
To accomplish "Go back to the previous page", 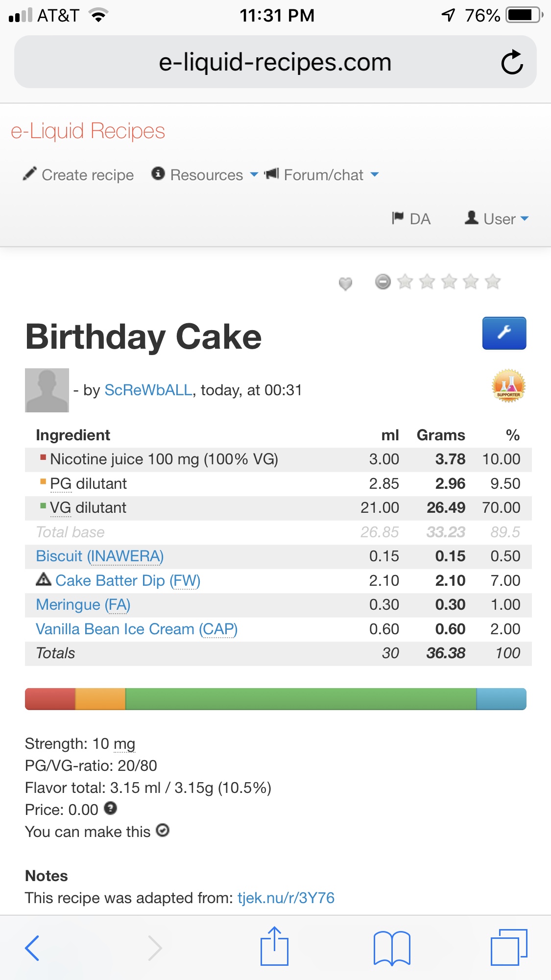I will tap(32, 948).
